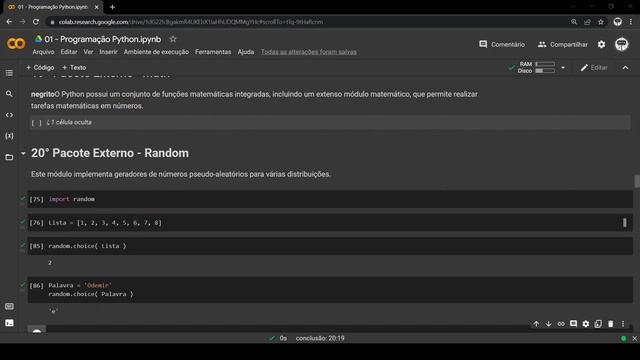Screen dimensions: 640x360
Task: Run the random.choice( Lista ) cell
Action: tap(36, 246)
